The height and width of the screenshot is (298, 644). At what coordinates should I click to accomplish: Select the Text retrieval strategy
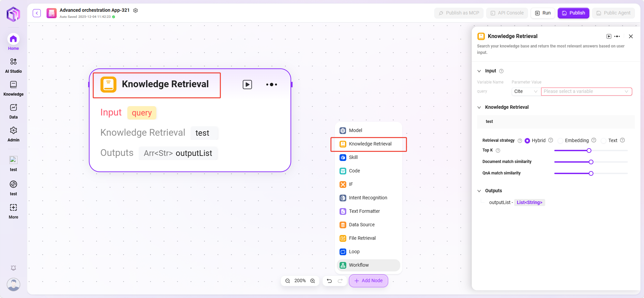[x=604, y=141]
